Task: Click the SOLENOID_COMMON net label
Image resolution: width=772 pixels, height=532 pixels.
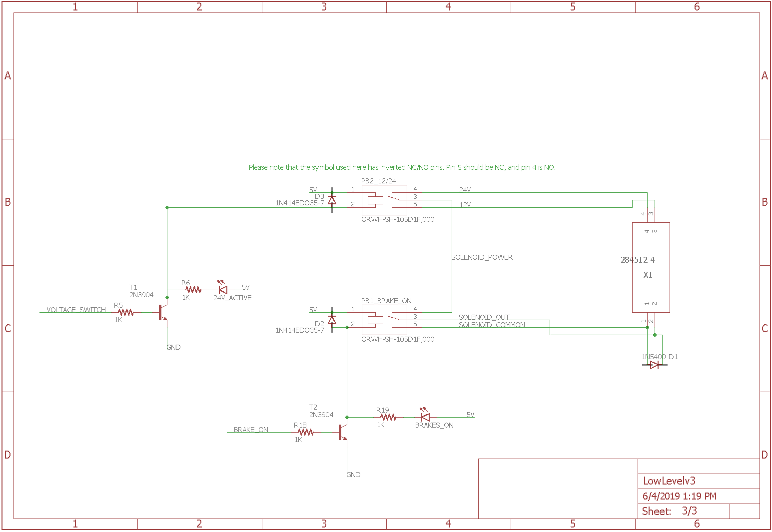Action: coord(492,325)
